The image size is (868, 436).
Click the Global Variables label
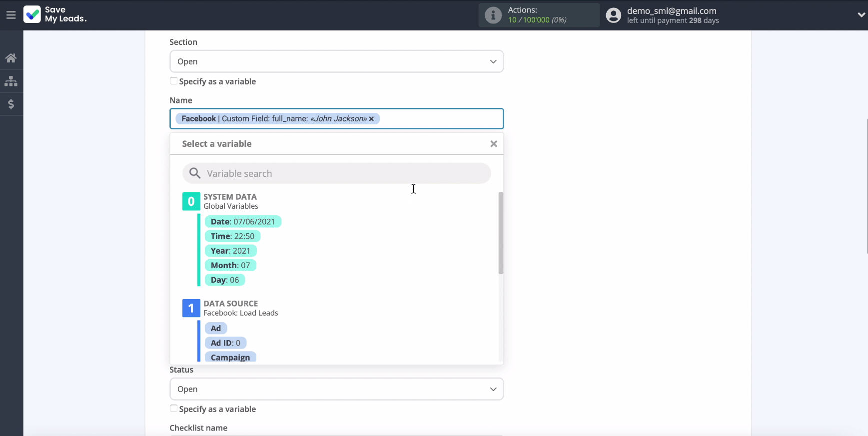click(x=231, y=206)
